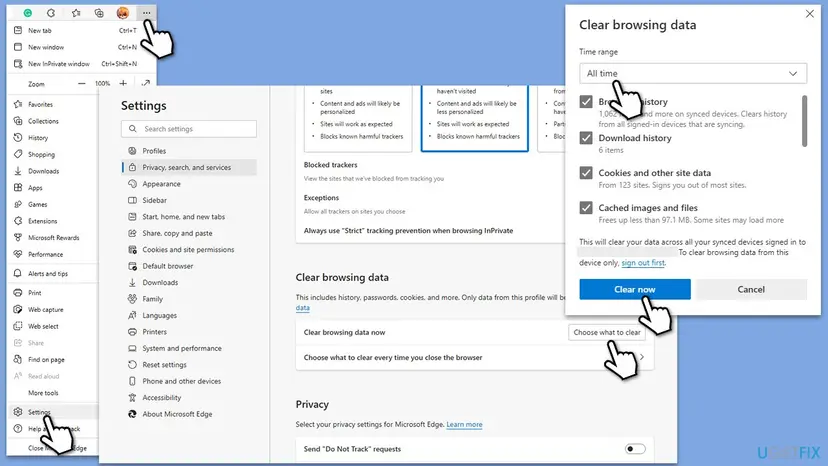Image resolution: width=828 pixels, height=466 pixels.
Task: Click the Family settings icon
Action: tap(132, 299)
